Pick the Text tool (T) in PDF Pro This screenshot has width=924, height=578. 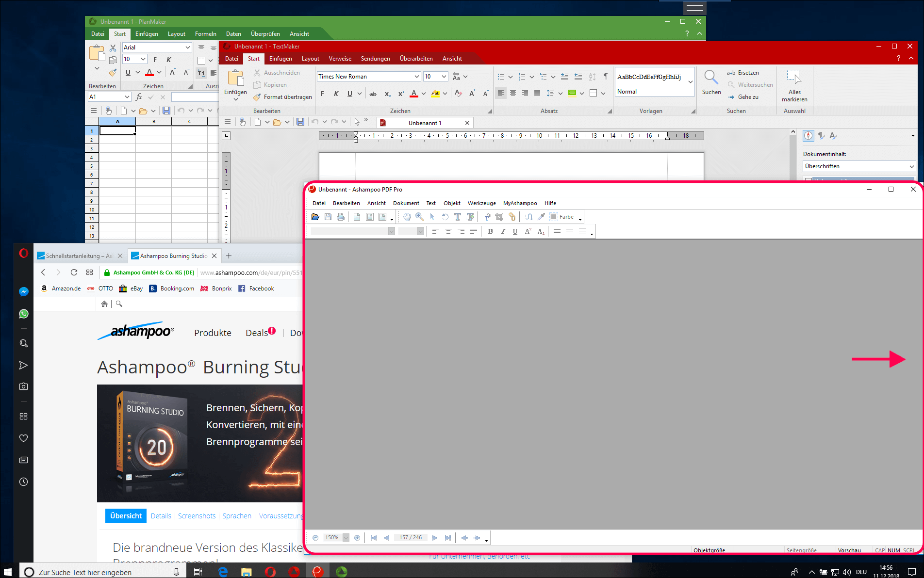tap(458, 217)
